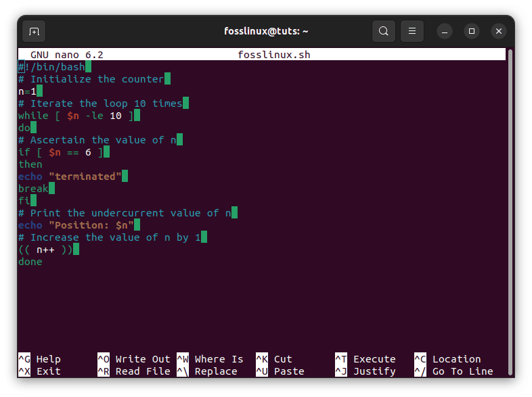The width and height of the screenshot is (532, 397).
Task: Click the Go To Line shortcut
Action: 462,371
